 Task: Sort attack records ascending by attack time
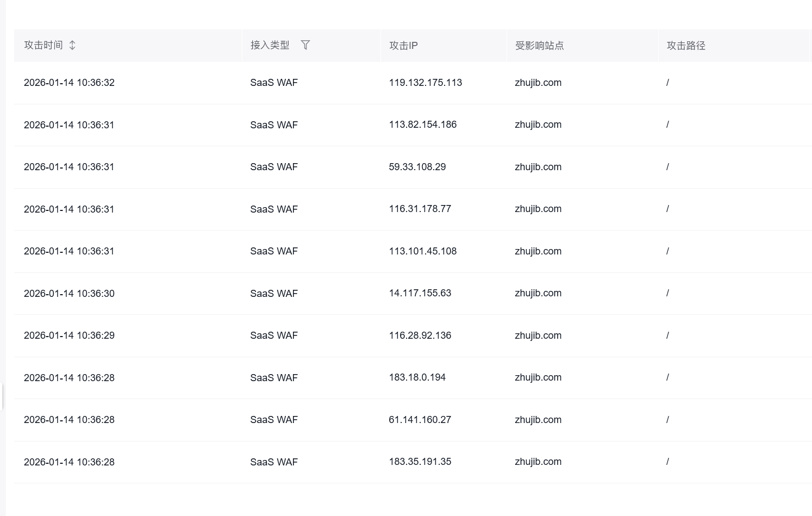[72, 42]
